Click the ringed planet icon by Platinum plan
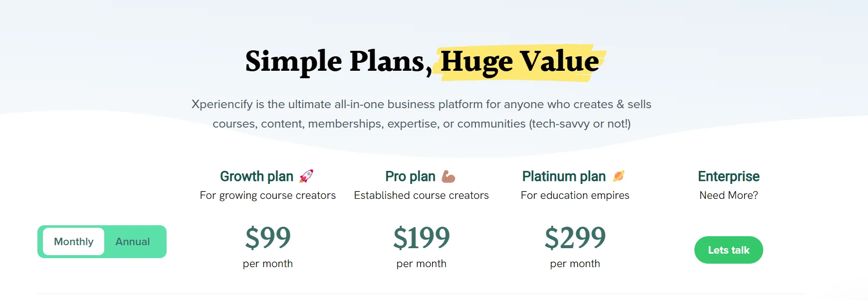868x300 pixels. pyautogui.click(x=618, y=175)
